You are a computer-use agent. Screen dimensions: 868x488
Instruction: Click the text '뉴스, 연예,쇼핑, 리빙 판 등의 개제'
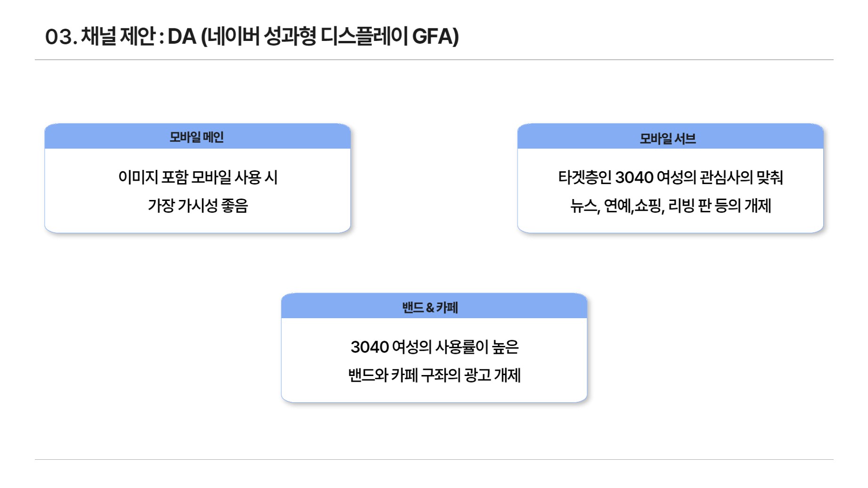point(670,206)
